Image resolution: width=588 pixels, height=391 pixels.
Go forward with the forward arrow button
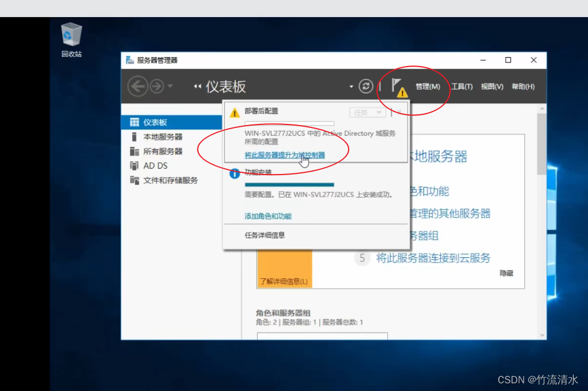(x=157, y=87)
